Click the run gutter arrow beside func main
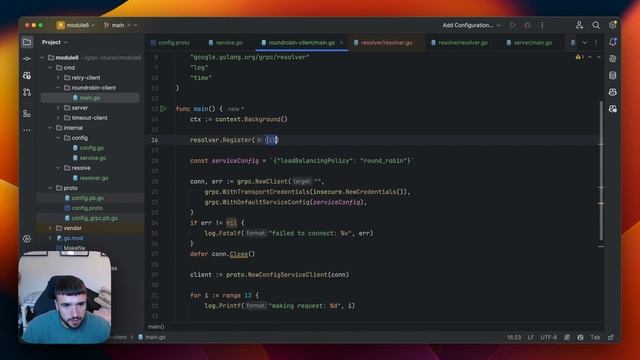The width and height of the screenshot is (640, 360). point(163,109)
